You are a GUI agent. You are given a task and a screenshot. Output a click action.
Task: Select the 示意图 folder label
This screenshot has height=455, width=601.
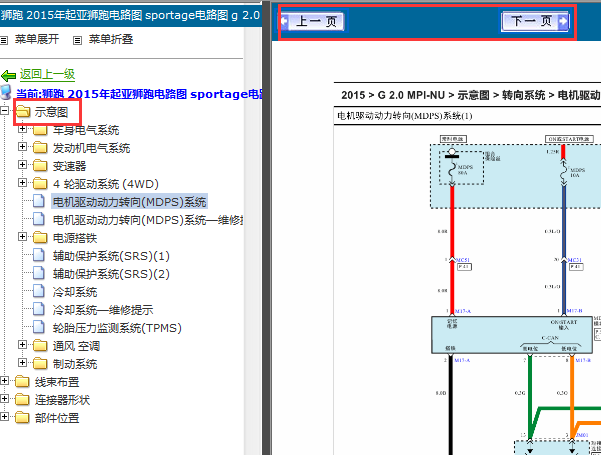[51, 112]
